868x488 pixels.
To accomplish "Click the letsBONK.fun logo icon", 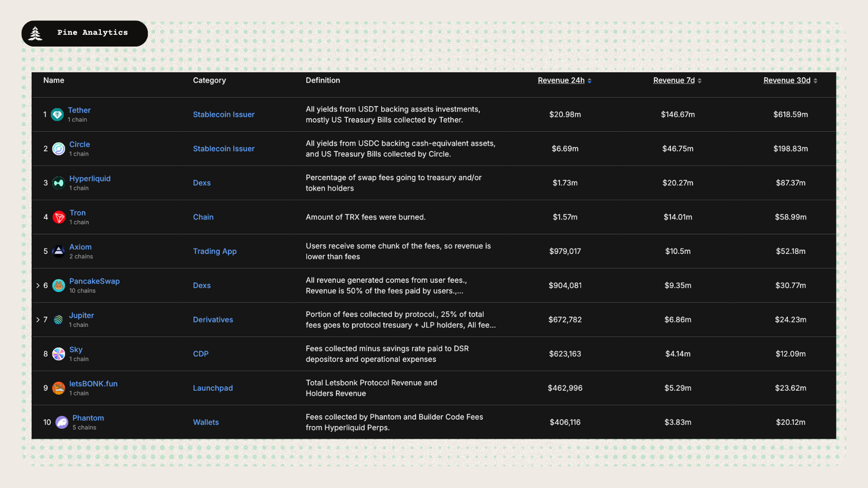I will tap(59, 388).
